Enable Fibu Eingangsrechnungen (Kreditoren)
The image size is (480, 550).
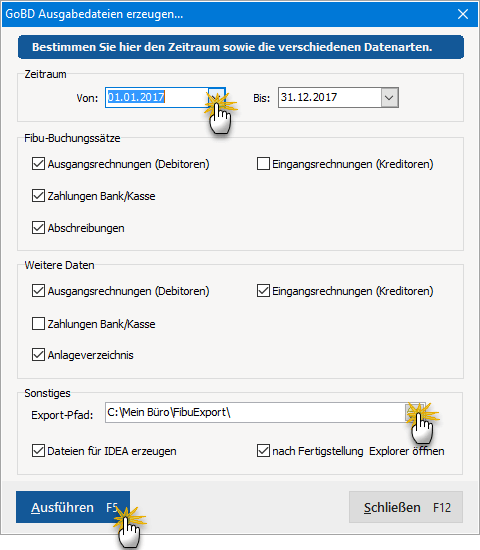coord(263,164)
